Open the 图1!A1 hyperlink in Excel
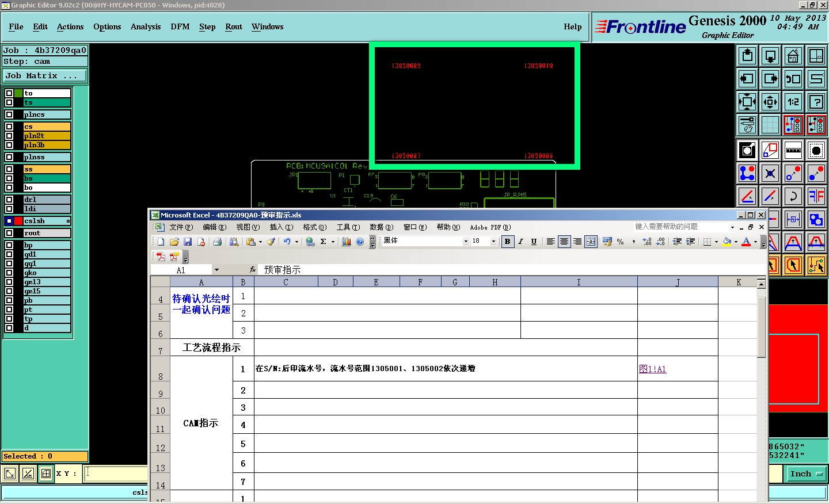Viewport: 829px width, 504px height. (x=652, y=369)
